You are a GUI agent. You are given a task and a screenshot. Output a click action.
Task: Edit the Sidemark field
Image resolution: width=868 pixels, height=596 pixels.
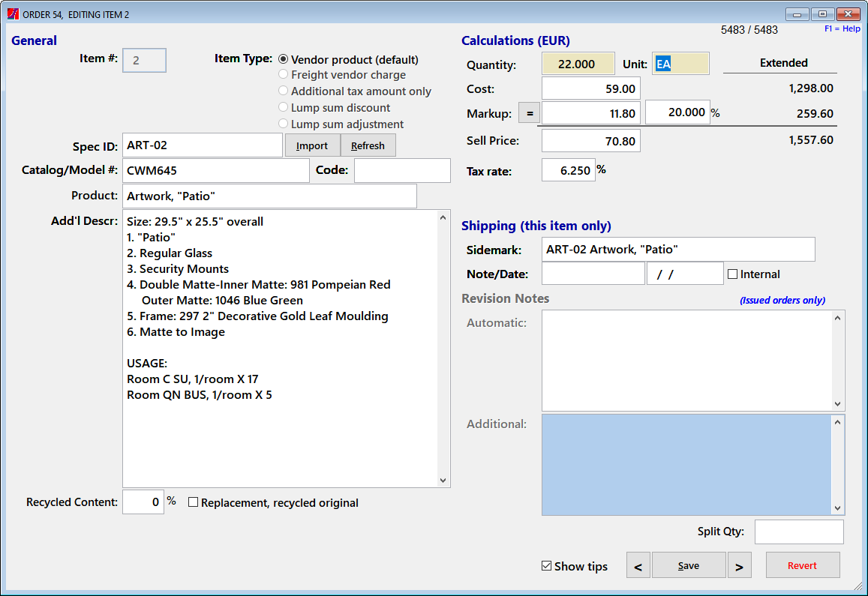pyautogui.click(x=678, y=249)
